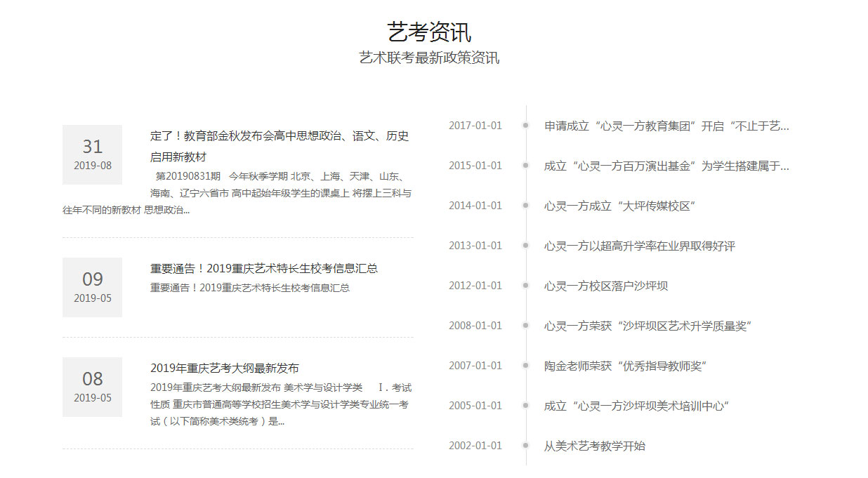
Task: Click the date text 2013-01-01
Action: coord(475,246)
